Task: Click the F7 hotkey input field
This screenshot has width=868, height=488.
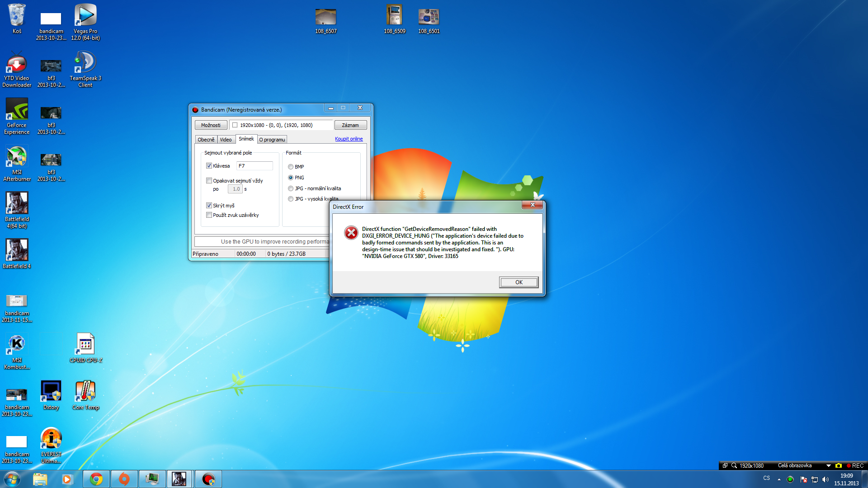Action: click(x=255, y=166)
